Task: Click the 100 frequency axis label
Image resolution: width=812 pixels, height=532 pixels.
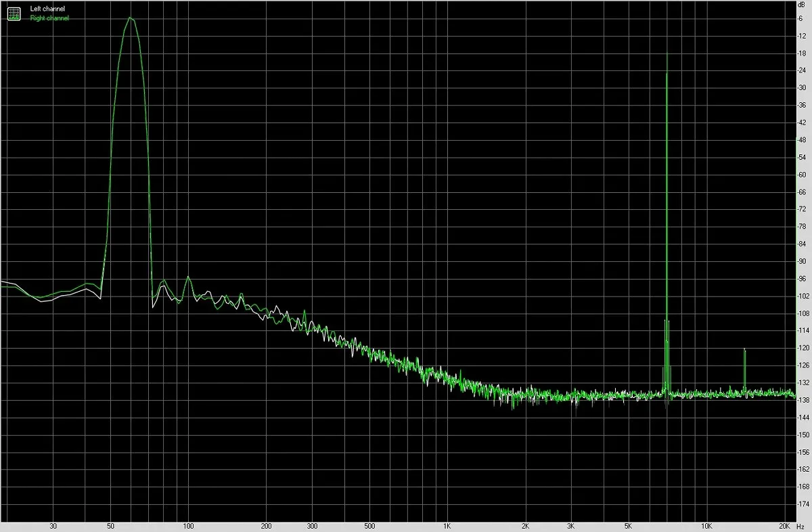Action: 189,526
